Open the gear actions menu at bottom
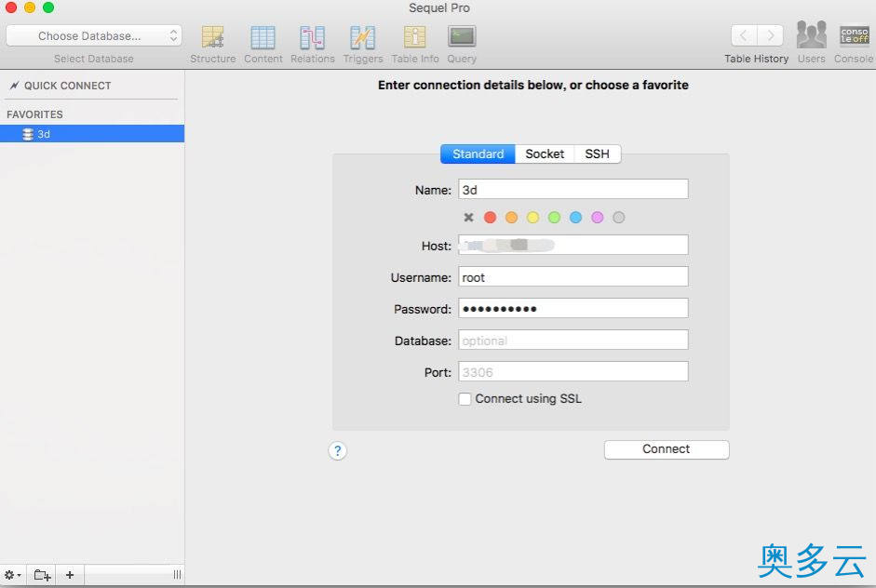Image resolution: width=876 pixels, height=588 pixels. pyautogui.click(x=13, y=575)
